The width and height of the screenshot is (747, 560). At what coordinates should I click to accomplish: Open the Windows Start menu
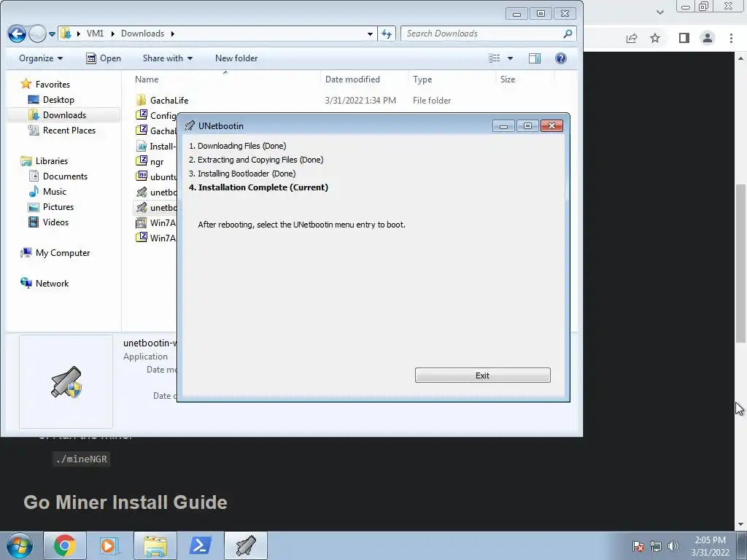19,545
